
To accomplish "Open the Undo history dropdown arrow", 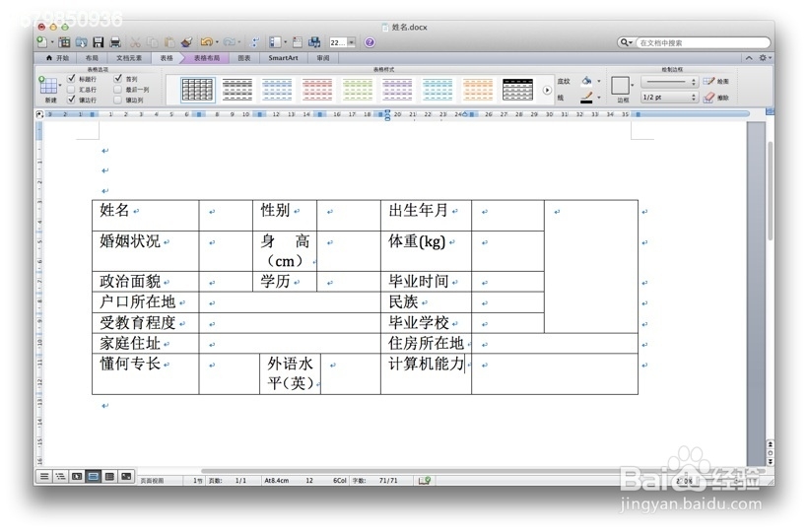I will tap(217, 42).
